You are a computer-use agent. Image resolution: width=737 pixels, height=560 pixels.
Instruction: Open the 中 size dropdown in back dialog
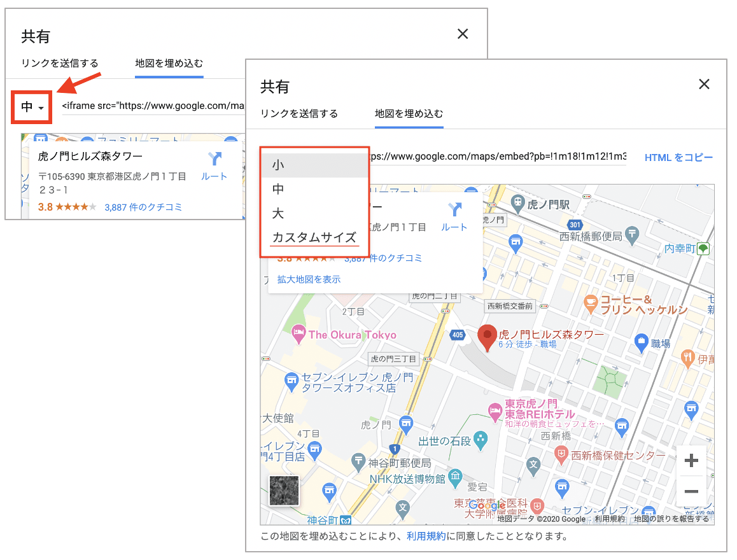click(x=32, y=107)
